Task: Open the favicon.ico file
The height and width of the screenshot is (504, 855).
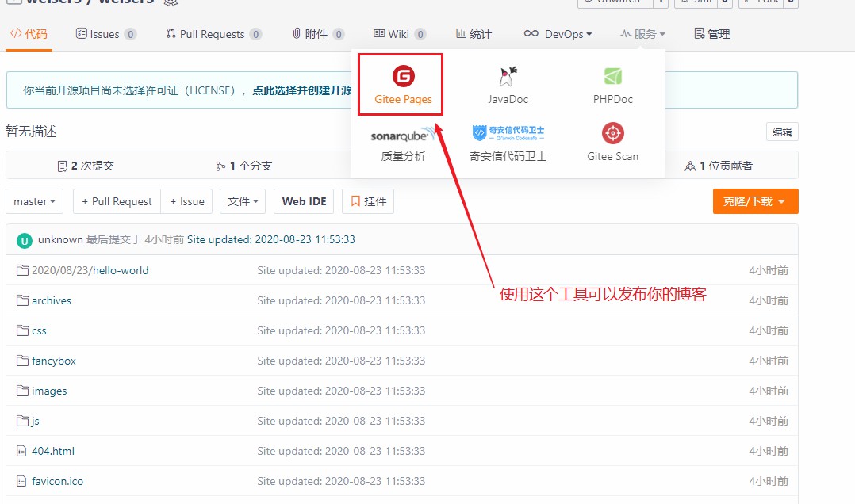Action: (x=57, y=481)
